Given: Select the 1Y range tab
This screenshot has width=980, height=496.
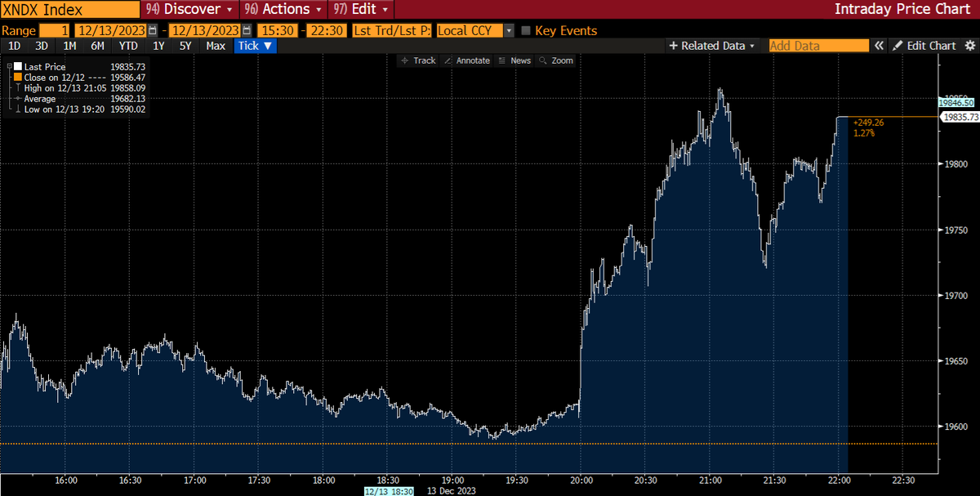Looking at the screenshot, I should click(x=158, y=46).
